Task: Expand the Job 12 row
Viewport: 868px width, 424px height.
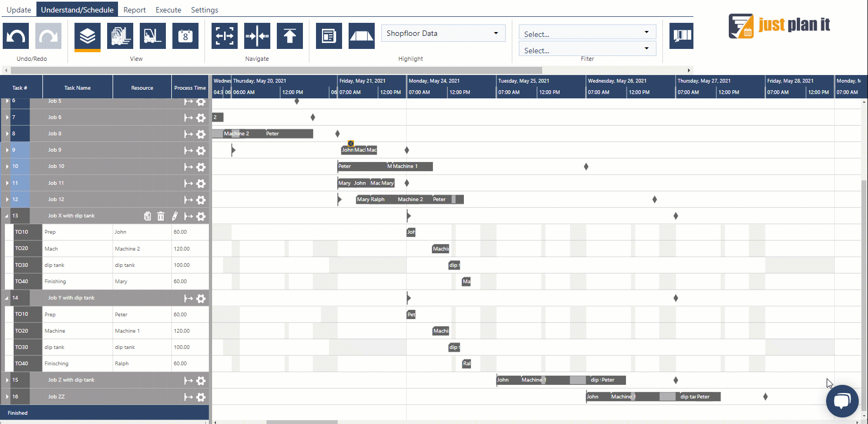Action: pyautogui.click(x=7, y=199)
